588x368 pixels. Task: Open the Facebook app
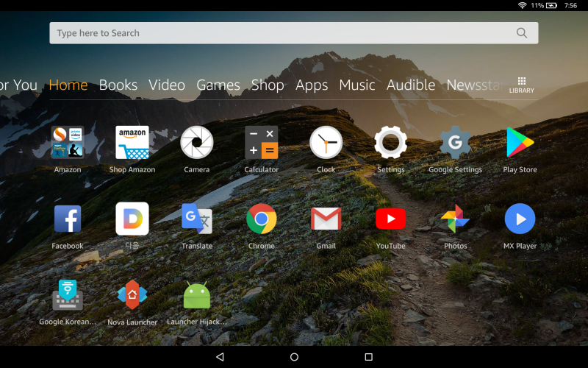click(68, 219)
